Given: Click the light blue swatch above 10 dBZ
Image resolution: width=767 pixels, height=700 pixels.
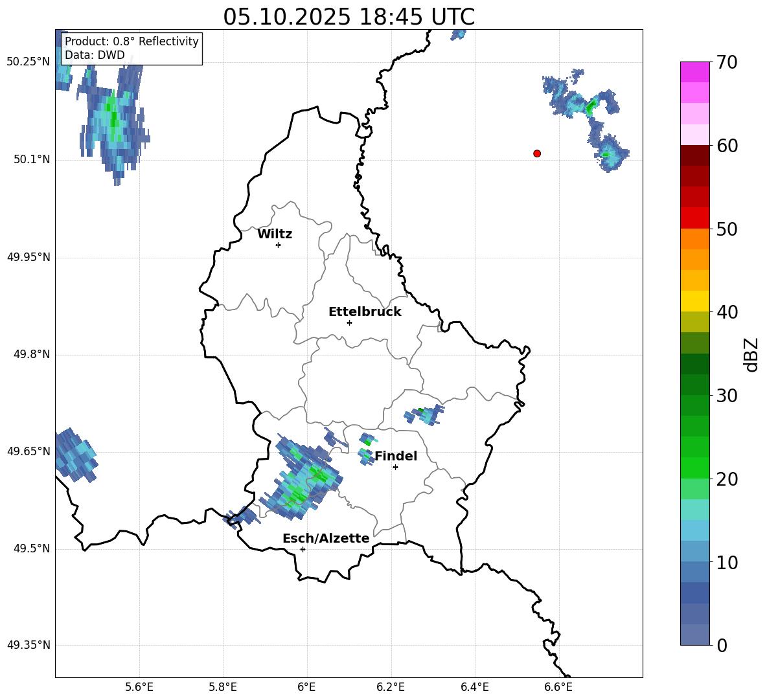Looking at the screenshot, I should pos(695,552).
